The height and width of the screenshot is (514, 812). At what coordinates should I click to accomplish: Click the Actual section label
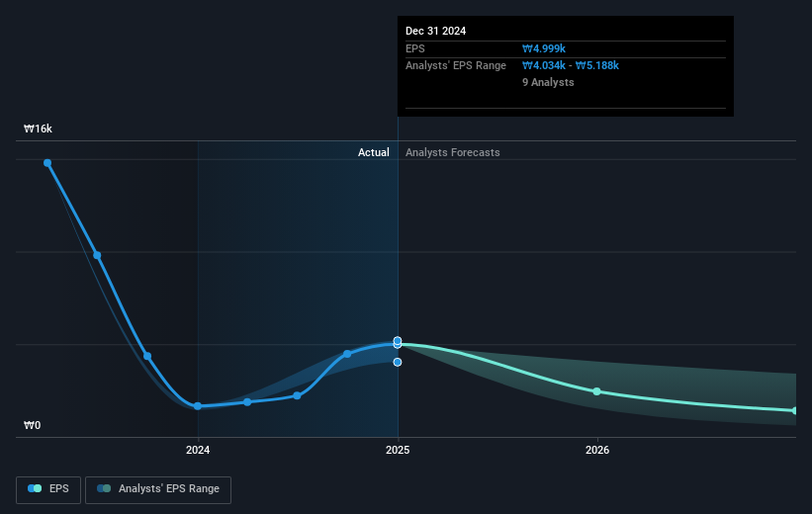tap(374, 152)
